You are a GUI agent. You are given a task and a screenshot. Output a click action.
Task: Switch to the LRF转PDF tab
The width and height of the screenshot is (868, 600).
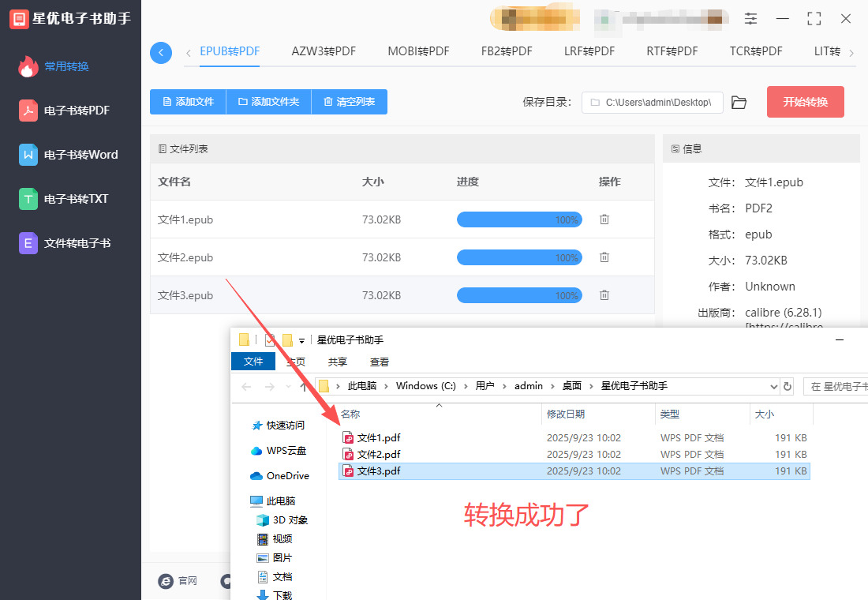(589, 51)
